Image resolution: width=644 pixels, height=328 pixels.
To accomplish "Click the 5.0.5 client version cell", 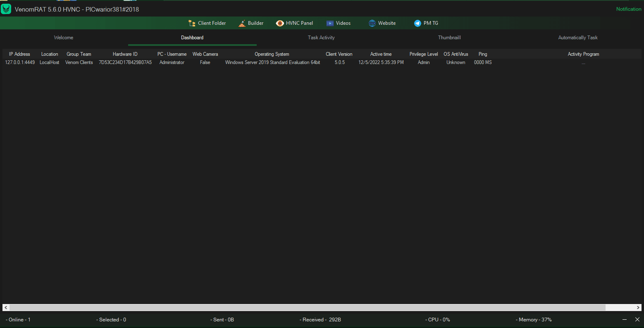I will (x=340, y=62).
